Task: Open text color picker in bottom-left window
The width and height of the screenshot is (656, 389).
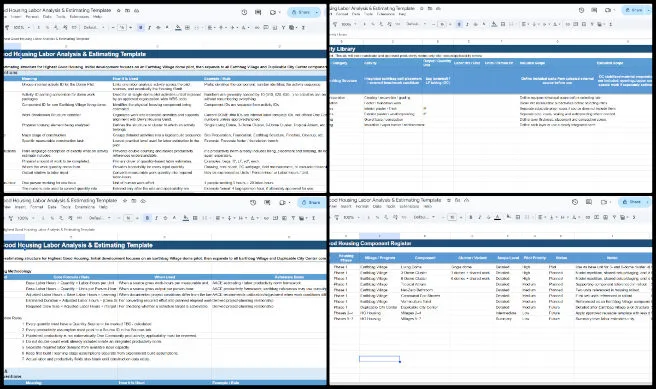Action: coord(174,218)
